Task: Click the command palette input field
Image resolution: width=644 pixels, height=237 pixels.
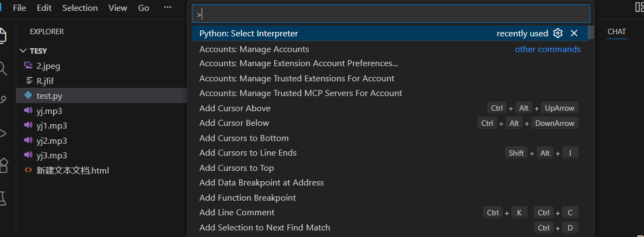Action: pos(390,14)
